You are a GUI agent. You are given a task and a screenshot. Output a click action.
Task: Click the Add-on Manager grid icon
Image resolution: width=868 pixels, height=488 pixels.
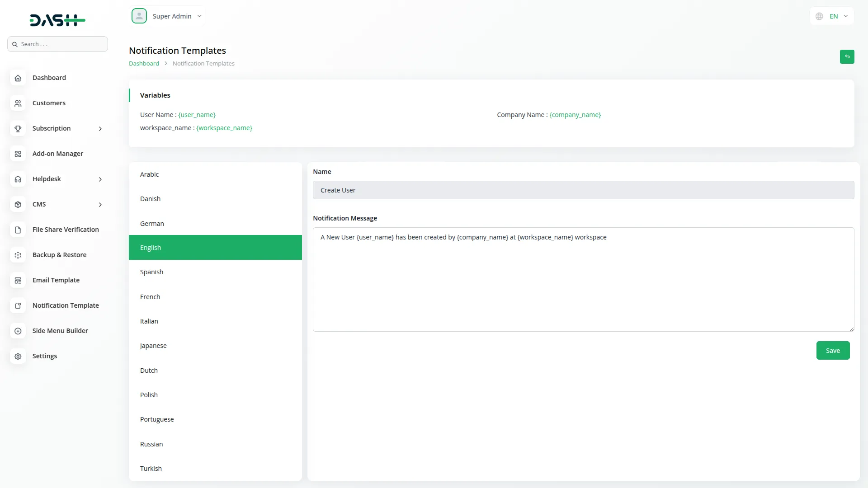[18, 154]
